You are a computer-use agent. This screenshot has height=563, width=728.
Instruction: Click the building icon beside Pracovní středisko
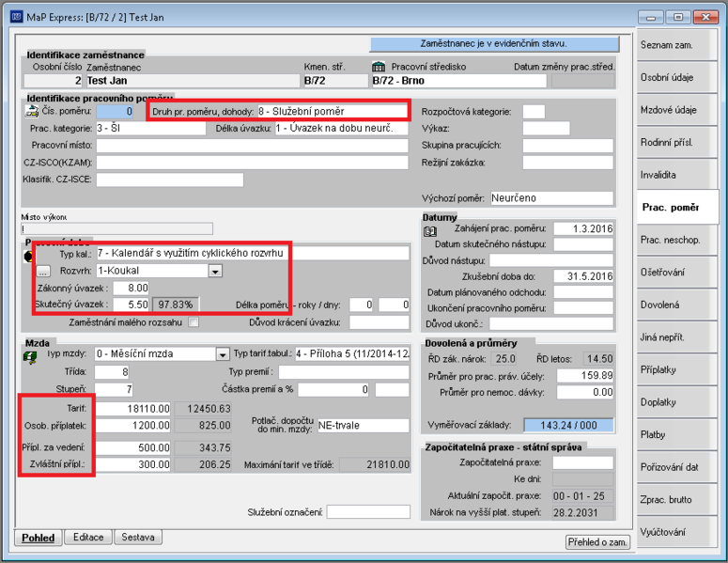tap(379, 67)
